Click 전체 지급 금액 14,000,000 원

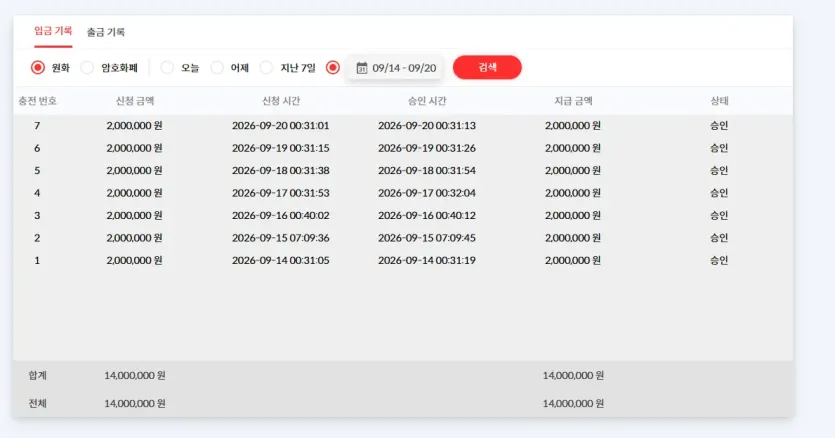pos(573,403)
